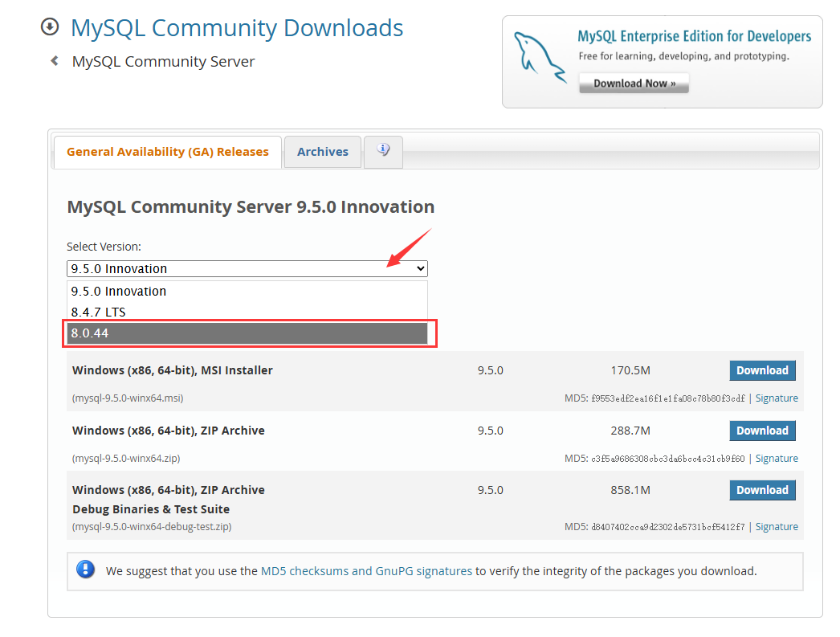Click the file name (mysql-9.5.0-winx64.msi)

(x=128, y=398)
